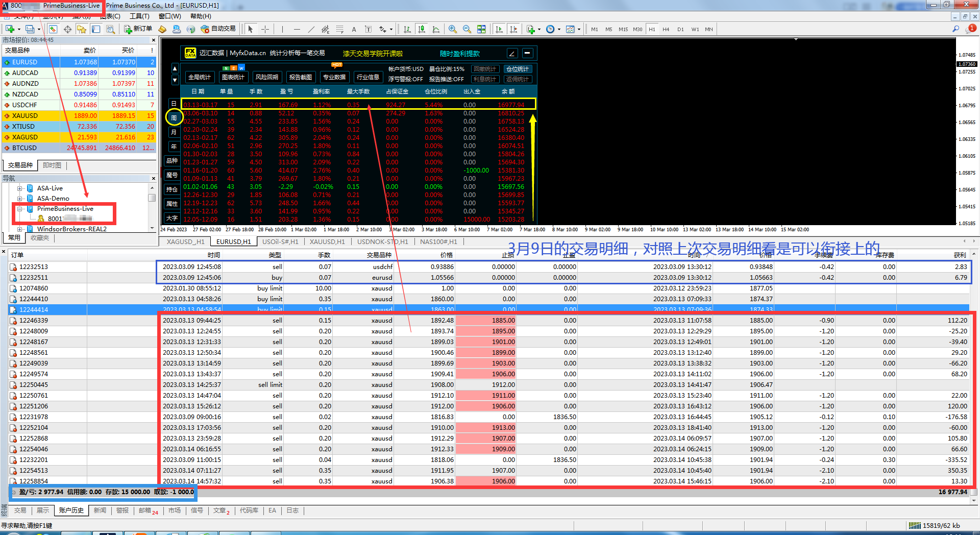
Task: Select the horizontal line drawing tool
Action: tap(297, 29)
